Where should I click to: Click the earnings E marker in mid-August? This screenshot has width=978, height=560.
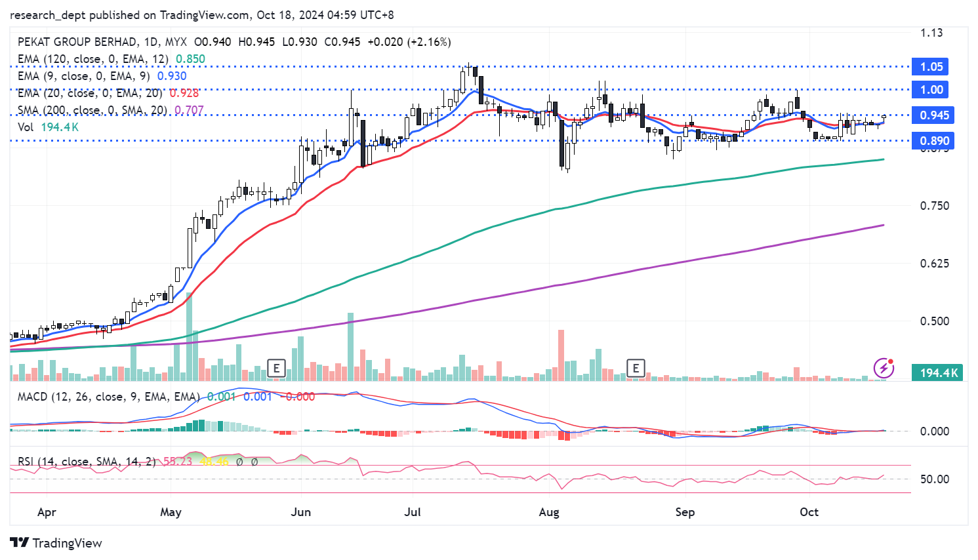pos(635,369)
